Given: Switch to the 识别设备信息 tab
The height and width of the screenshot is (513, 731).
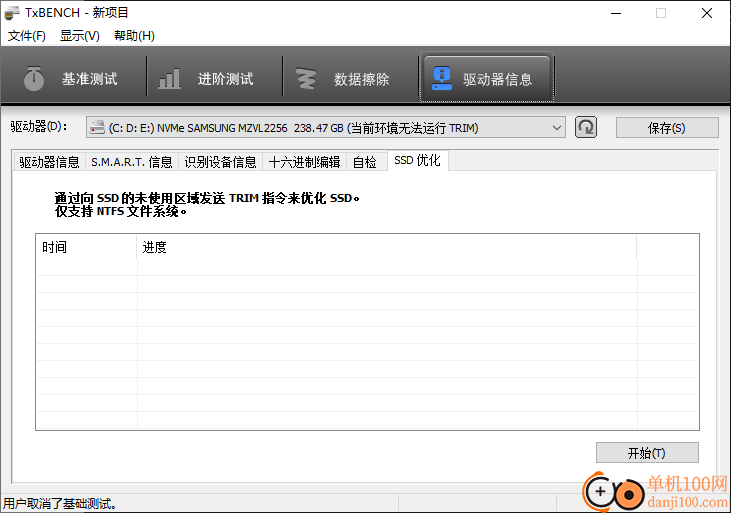Looking at the screenshot, I should pyautogui.click(x=220, y=162).
